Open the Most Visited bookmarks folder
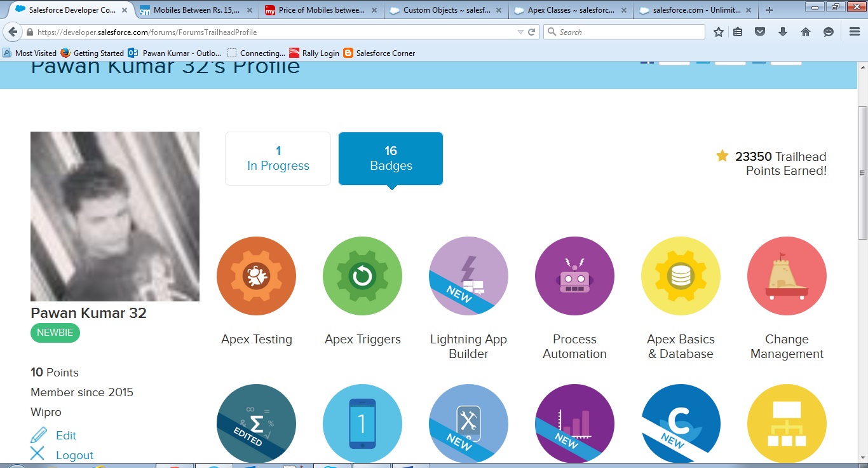 click(x=30, y=53)
